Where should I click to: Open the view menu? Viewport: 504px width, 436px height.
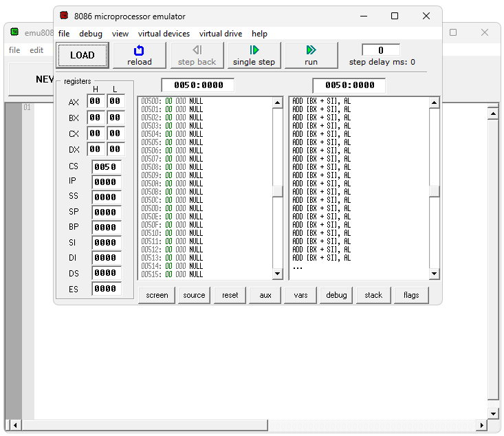point(120,34)
